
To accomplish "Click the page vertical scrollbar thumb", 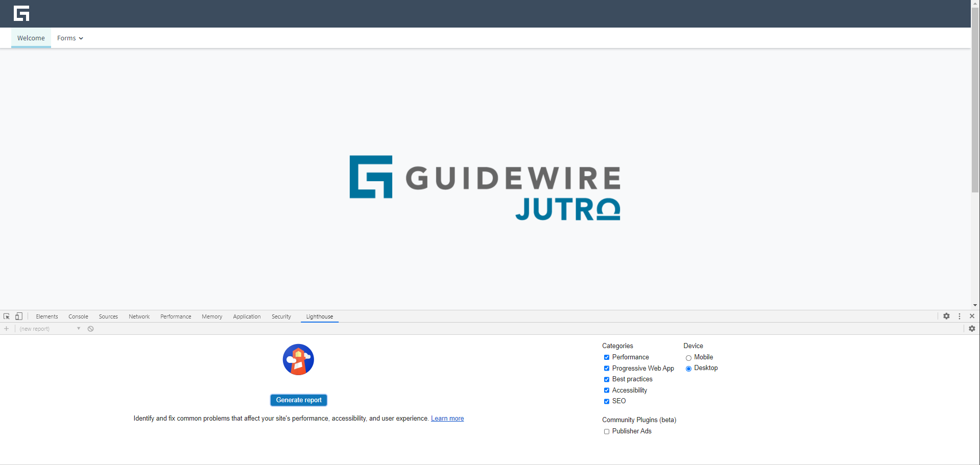I will [975, 102].
